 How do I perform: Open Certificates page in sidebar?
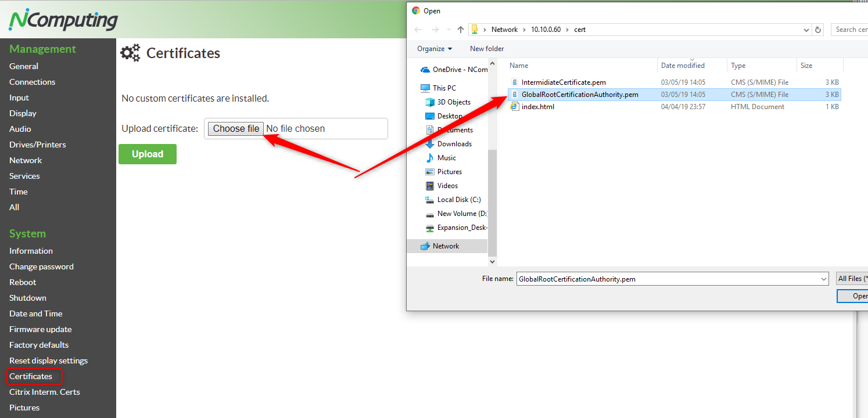point(31,376)
